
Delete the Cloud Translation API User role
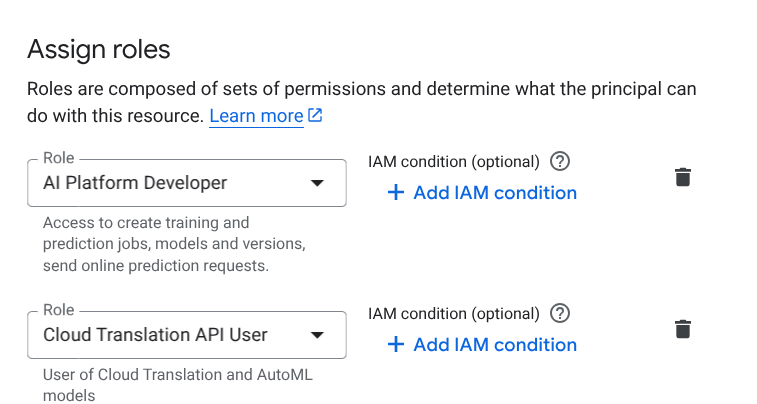[683, 329]
